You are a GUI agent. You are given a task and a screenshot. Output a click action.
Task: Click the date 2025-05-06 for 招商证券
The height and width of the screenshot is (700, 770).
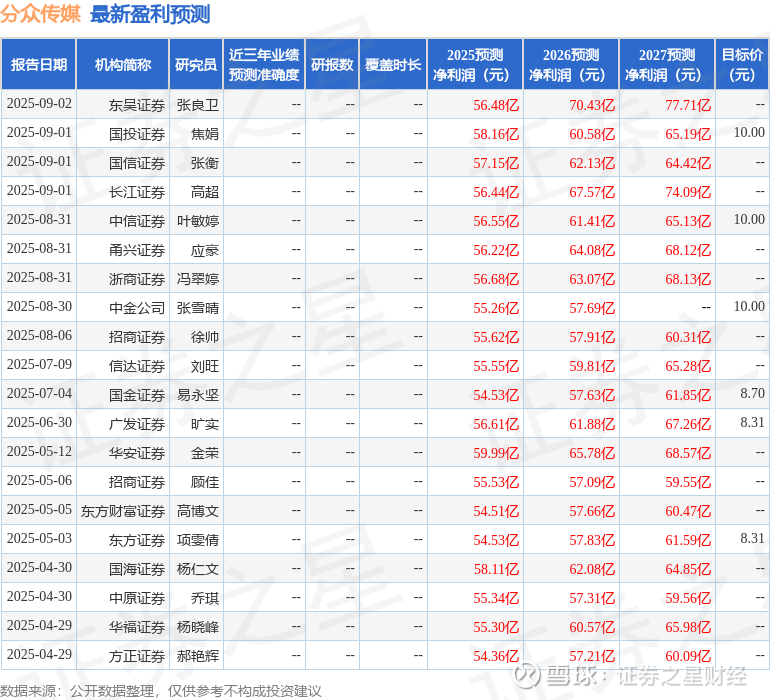[x=39, y=480]
